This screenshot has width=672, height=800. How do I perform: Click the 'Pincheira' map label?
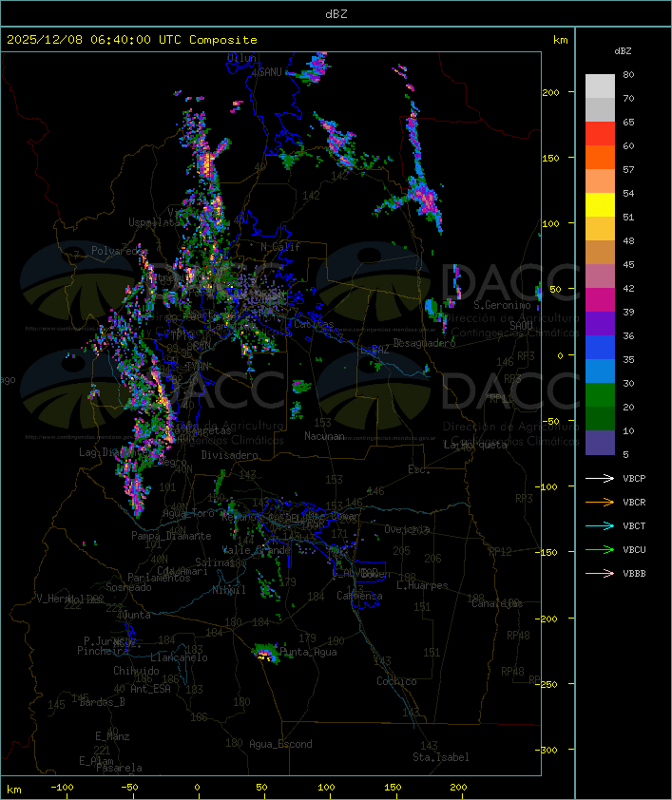point(103,651)
